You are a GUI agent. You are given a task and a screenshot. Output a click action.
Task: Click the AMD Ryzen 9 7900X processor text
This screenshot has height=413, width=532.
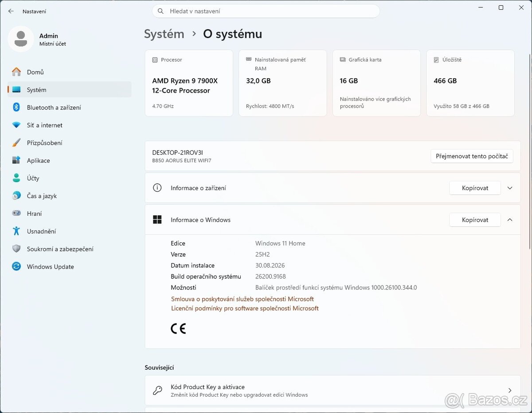185,86
